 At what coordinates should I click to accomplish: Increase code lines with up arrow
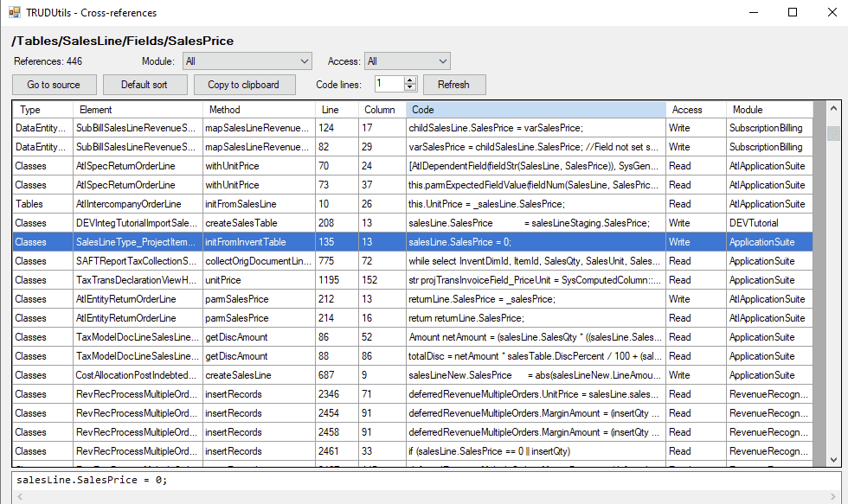point(410,80)
